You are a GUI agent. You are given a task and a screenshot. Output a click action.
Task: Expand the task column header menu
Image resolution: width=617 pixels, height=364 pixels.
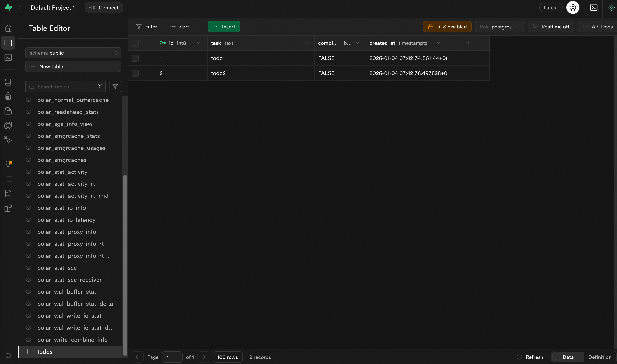(x=306, y=43)
